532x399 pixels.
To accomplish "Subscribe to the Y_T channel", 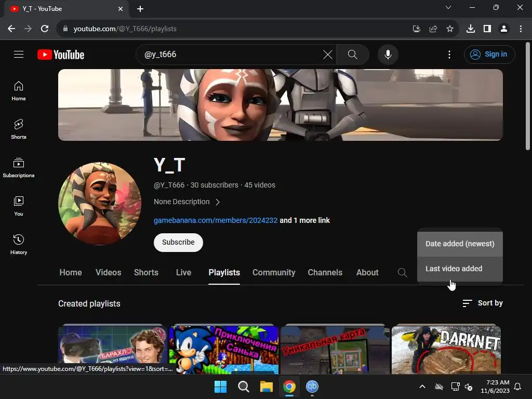I will coord(178,242).
